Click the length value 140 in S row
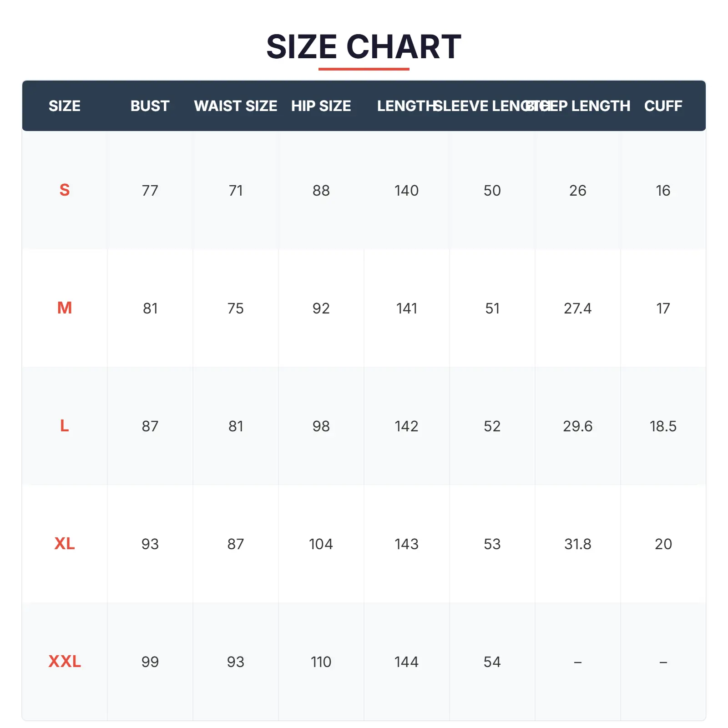The image size is (728, 728). point(406,190)
